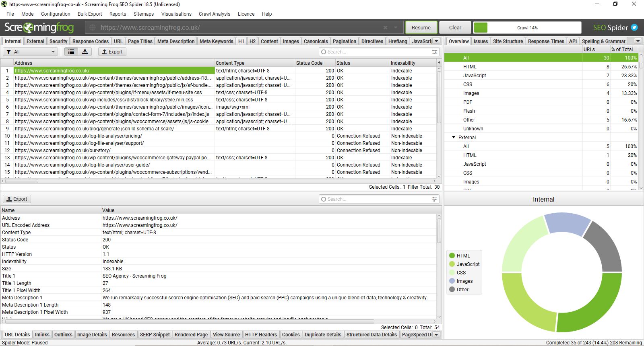Open the Site Structure tab
644x346 pixels.
coord(508,41)
